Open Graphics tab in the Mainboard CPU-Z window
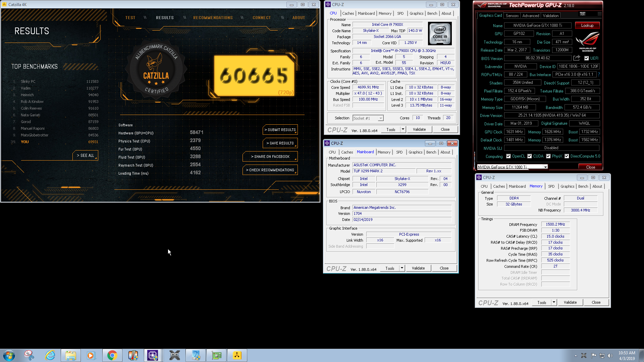This screenshot has width=644, height=362. click(x=416, y=152)
